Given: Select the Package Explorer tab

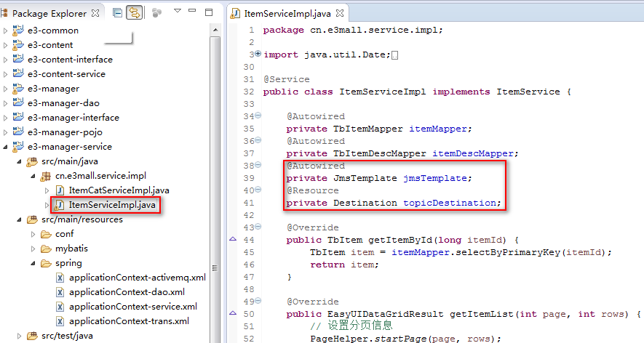Looking at the screenshot, I should [x=49, y=14].
